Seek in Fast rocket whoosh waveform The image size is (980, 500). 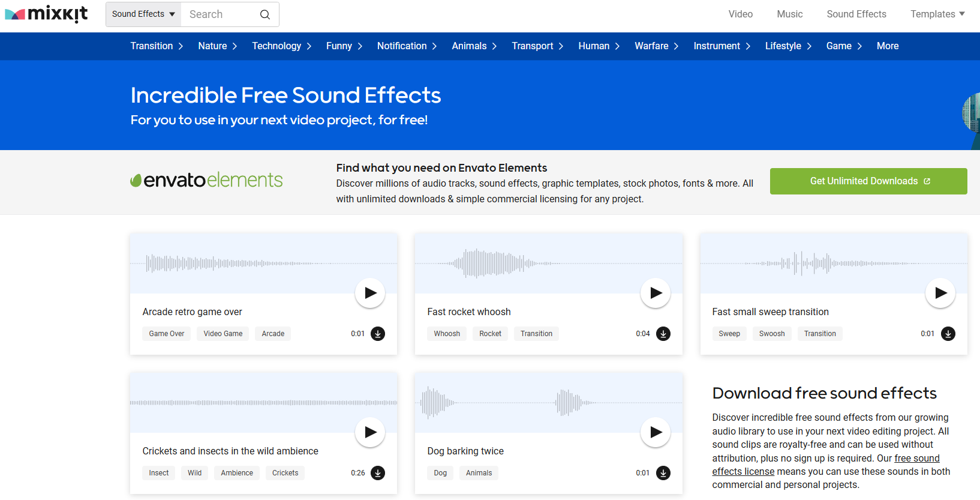tap(549, 263)
